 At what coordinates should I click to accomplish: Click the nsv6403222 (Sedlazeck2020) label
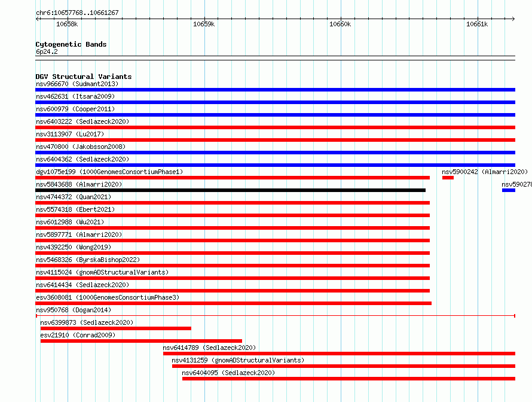pos(82,121)
